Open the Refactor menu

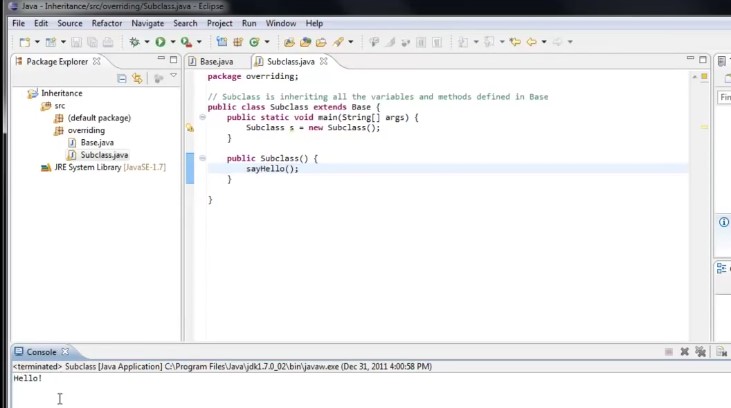107,23
